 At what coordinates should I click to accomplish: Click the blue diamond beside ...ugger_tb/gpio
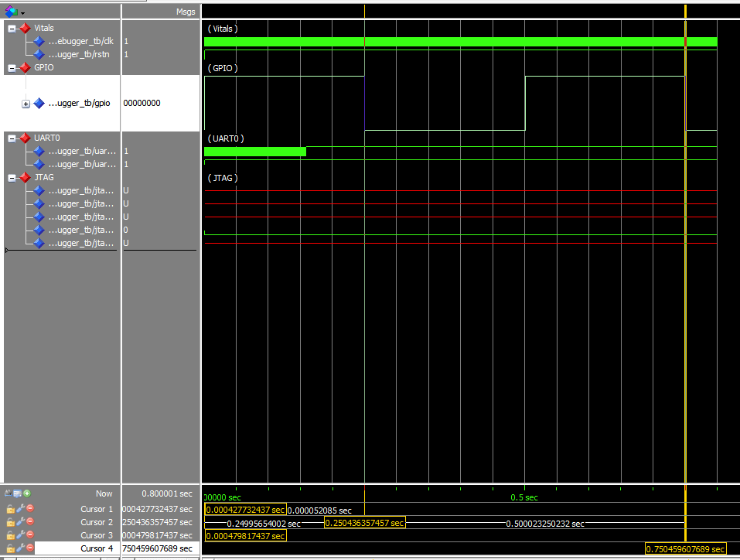[x=37, y=103]
